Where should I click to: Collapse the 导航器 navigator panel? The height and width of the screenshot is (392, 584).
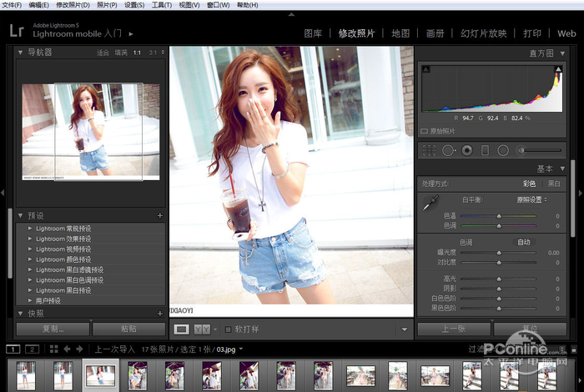[21, 52]
